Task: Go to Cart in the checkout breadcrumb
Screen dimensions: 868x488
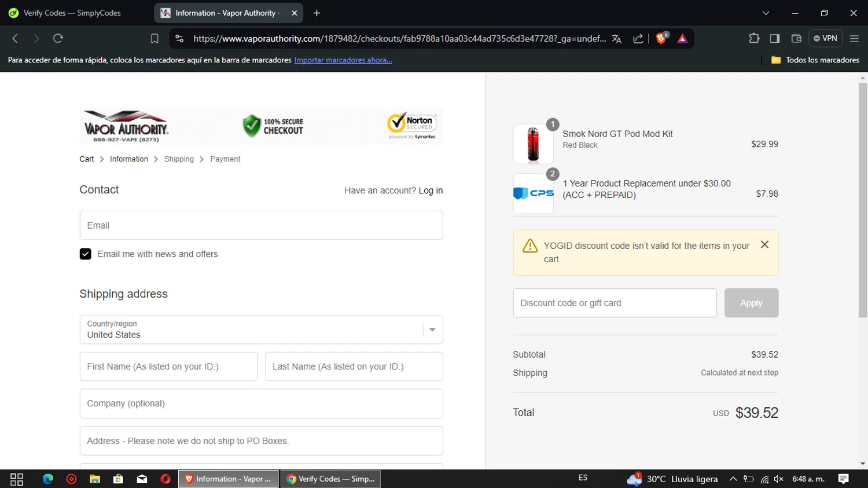Action: [x=87, y=159]
